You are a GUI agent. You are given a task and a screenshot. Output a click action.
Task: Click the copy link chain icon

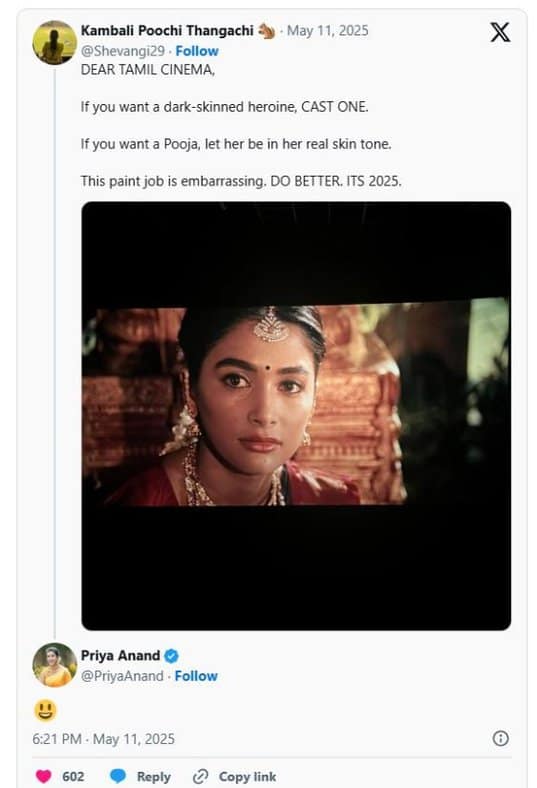200,776
